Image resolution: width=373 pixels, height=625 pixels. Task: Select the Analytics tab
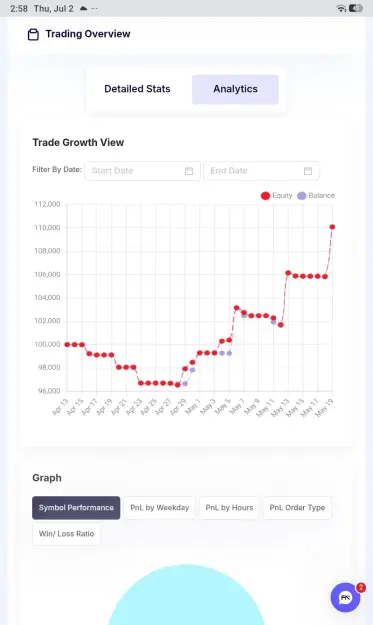(235, 89)
